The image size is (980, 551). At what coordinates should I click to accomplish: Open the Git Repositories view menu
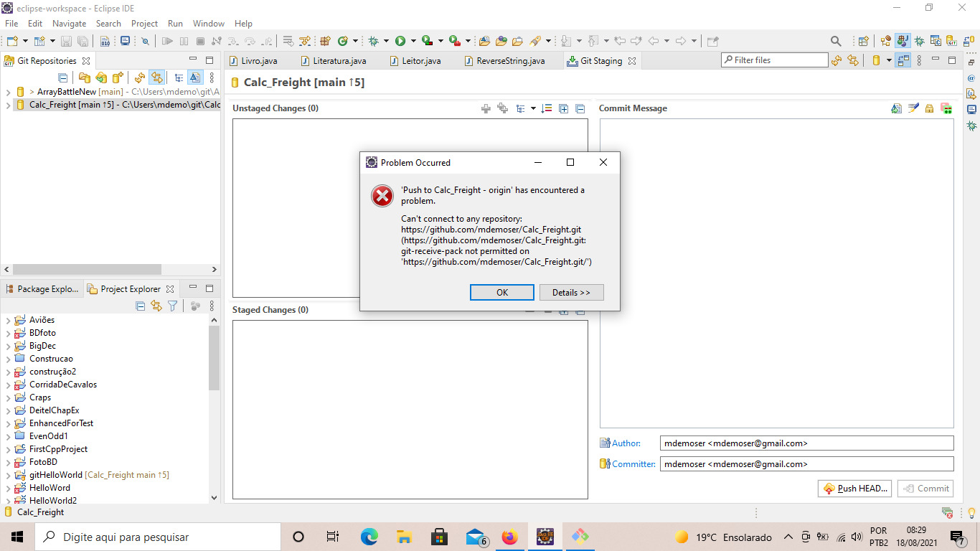212,77
